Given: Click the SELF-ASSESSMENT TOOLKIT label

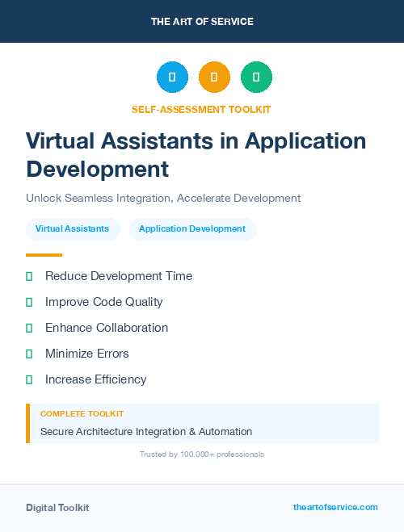Looking at the screenshot, I should tap(201, 110).
